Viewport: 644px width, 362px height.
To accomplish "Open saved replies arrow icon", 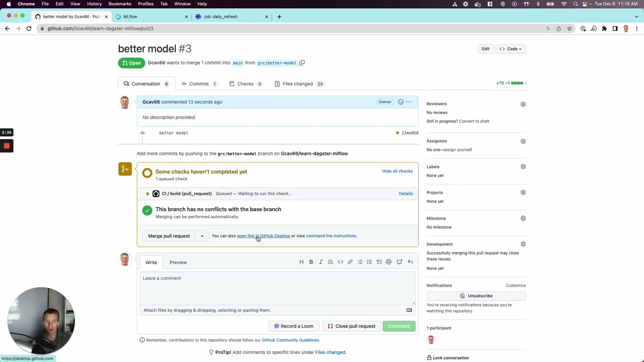I will 410,262.
